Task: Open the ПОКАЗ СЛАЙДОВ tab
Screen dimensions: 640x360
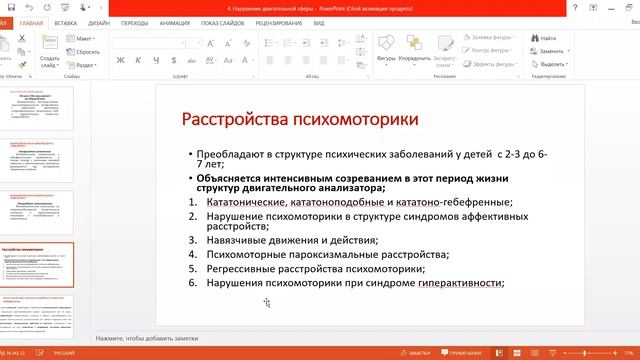Action: point(222,23)
